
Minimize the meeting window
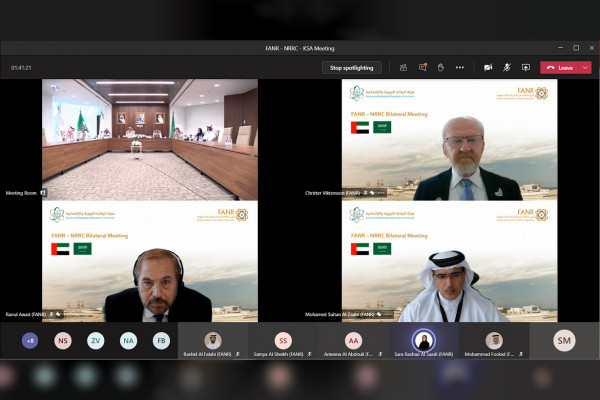pos(561,48)
